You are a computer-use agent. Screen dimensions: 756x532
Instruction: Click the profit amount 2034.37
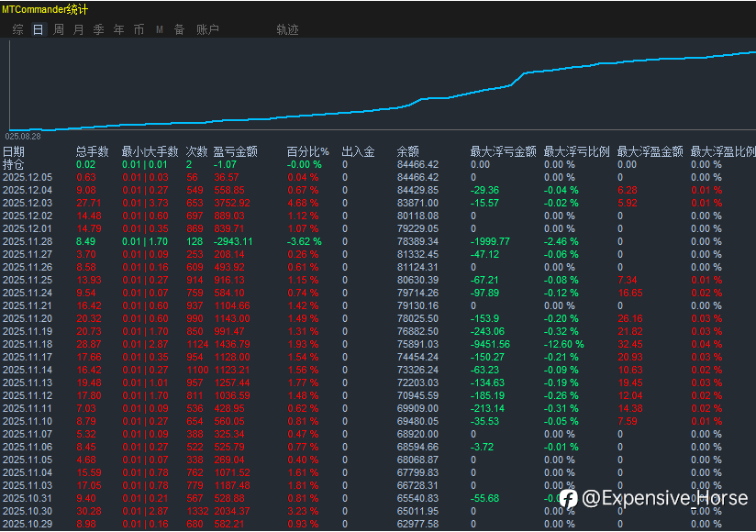232,511
